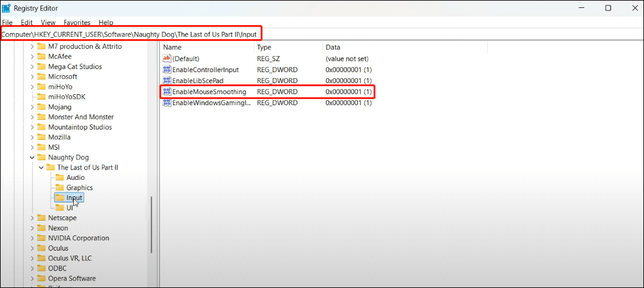Viewport: 644px width, 288px height.
Task: Click the Microsoft folder icon
Action: click(x=41, y=76)
